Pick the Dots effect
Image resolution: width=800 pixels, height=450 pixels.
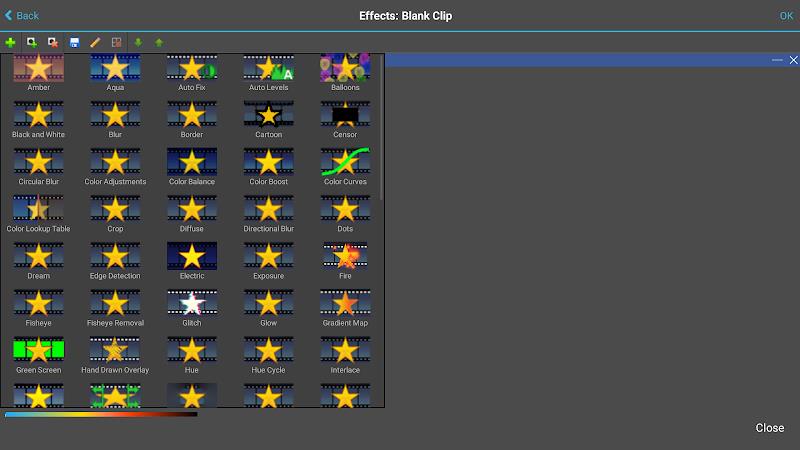(x=345, y=214)
